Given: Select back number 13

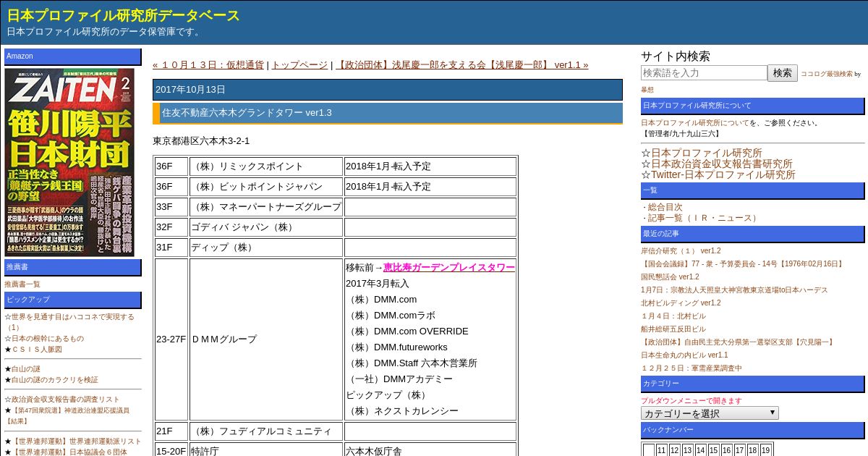Looking at the screenshot, I should coord(688,450).
